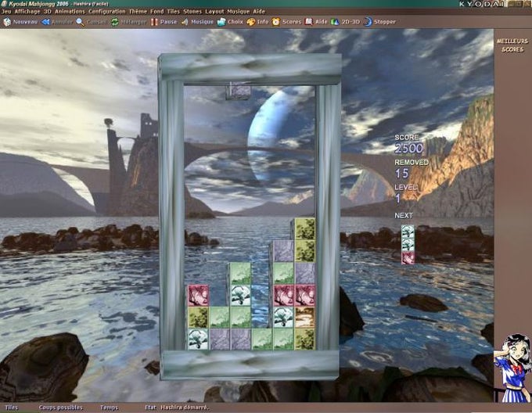Viewport: 532px width, 413px height.
Task: Click the Meilleurs Scores side panel label
Action: pos(512,45)
